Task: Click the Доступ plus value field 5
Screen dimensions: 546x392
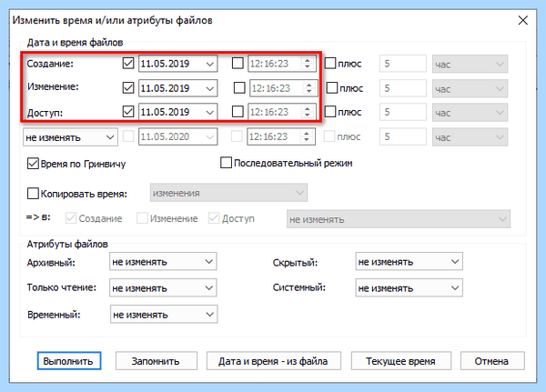Action: point(403,112)
